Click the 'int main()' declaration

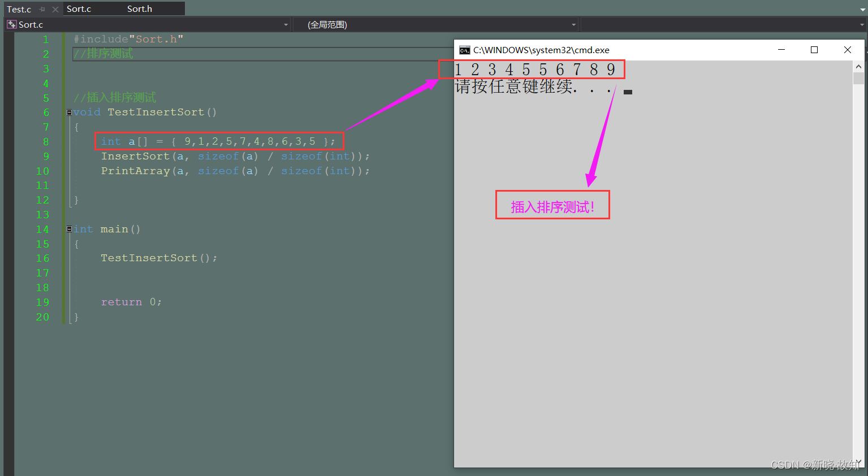pyautogui.click(x=107, y=229)
